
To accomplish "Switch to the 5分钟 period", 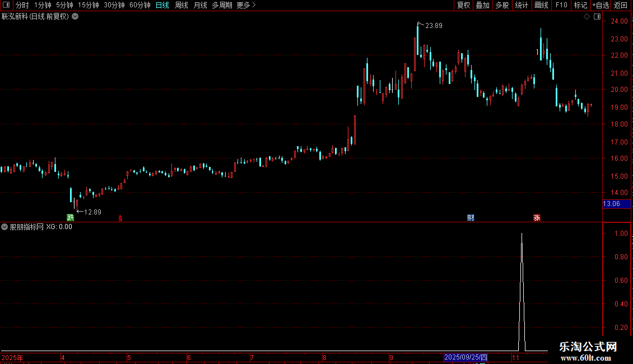I will (64, 5).
